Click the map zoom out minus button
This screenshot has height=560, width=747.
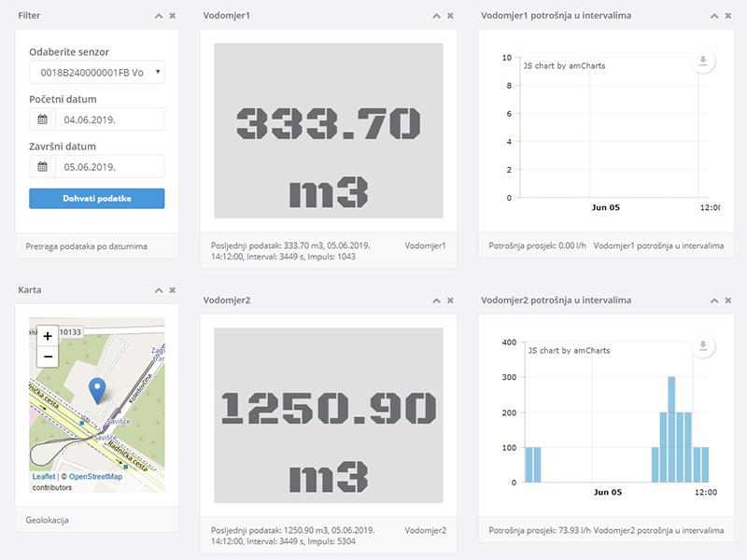click(48, 357)
